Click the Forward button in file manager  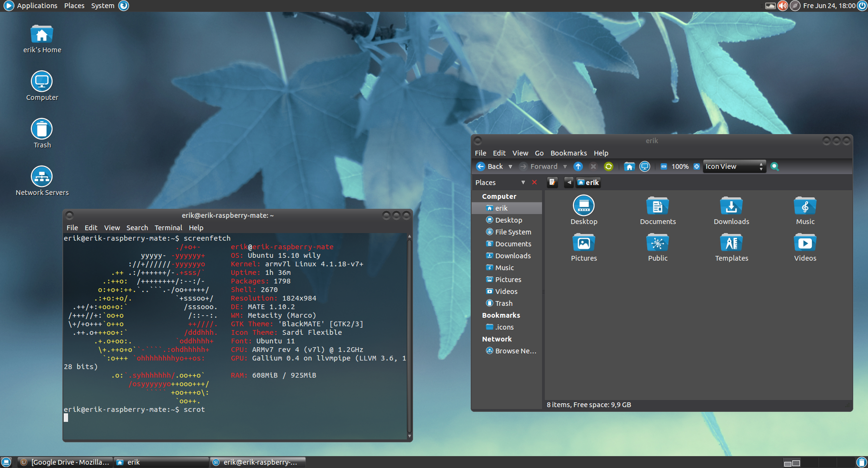[538, 166]
